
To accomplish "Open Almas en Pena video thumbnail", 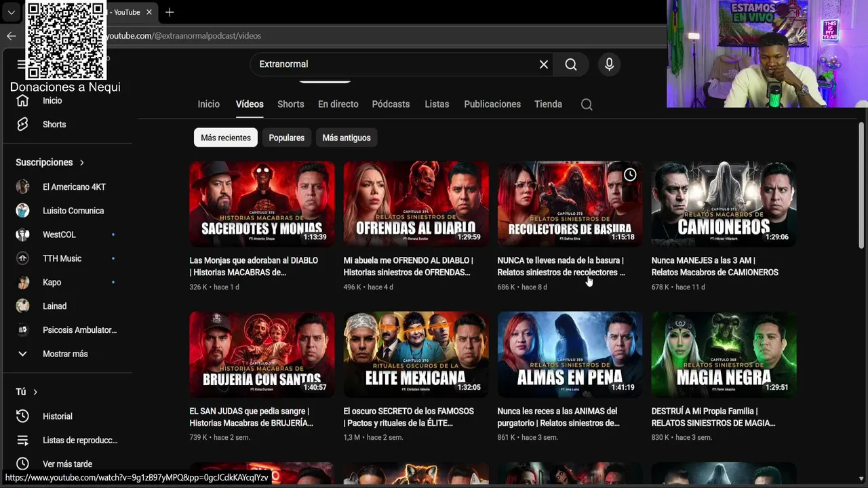I will coord(570,354).
